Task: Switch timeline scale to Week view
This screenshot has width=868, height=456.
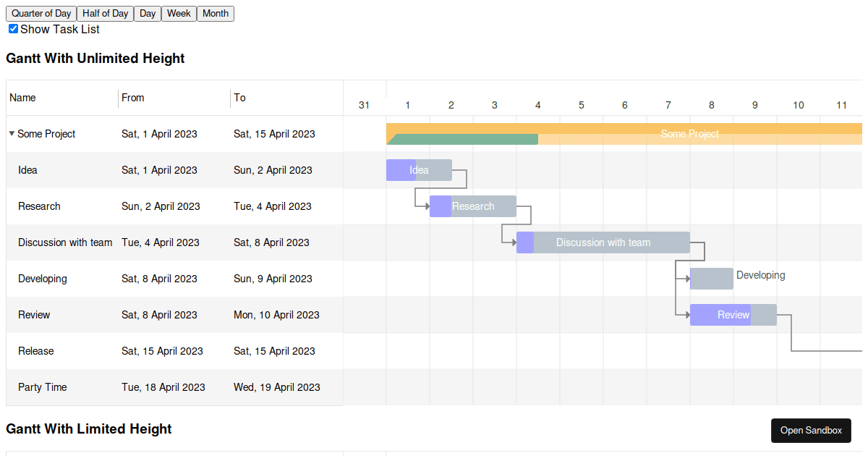Action: click(178, 13)
